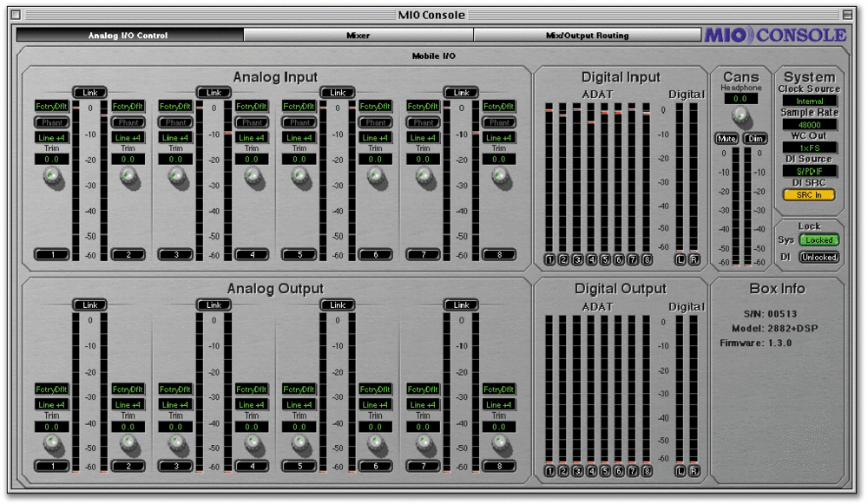Click the Analog Input channel 4 label button

(252, 254)
